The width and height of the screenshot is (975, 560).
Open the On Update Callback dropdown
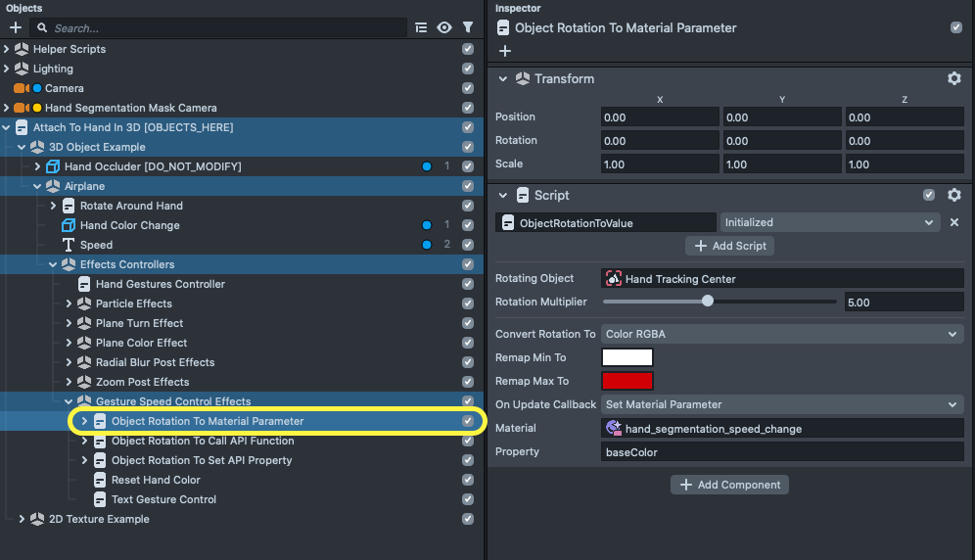[782, 404]
